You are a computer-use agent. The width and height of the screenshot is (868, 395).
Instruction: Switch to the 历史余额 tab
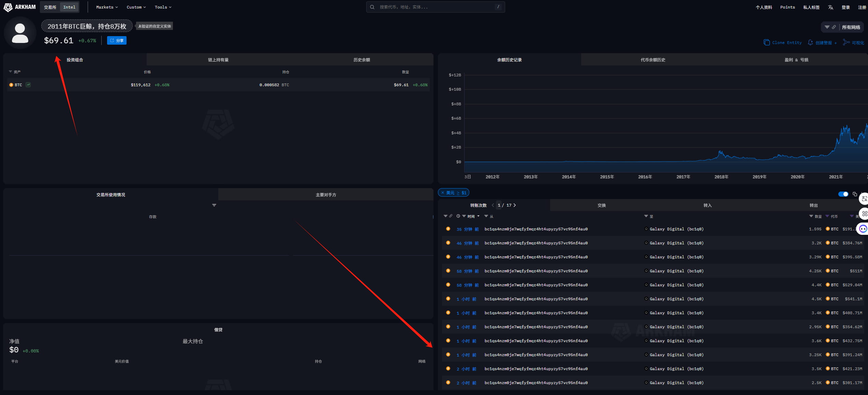362,60
